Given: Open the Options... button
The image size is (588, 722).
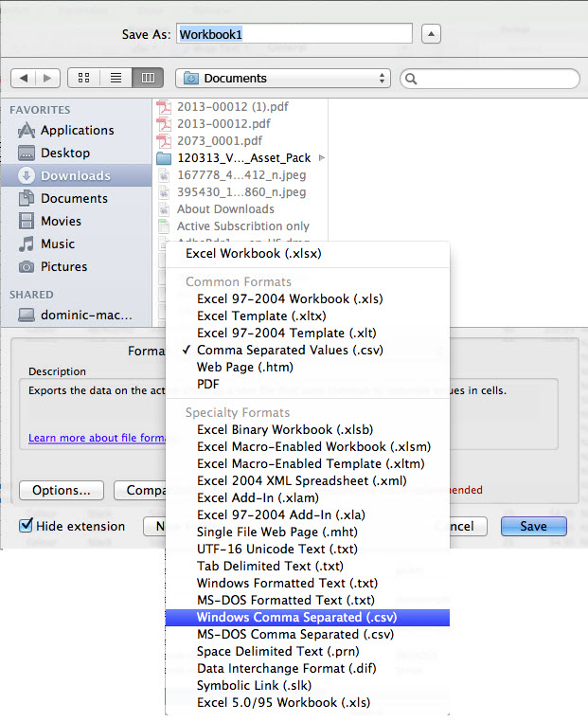Looking at the screenshot, I should 61,490.
